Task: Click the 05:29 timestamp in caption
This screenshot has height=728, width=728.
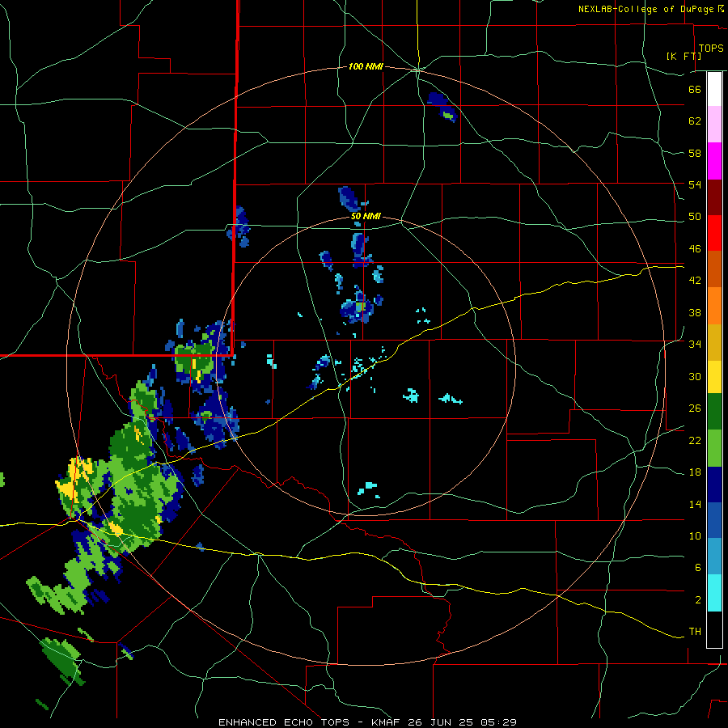Action: [x=499, y=722]
